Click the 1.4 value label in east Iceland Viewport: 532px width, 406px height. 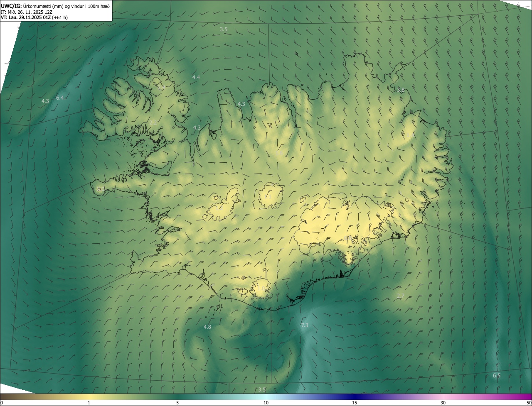coord(409,135)
